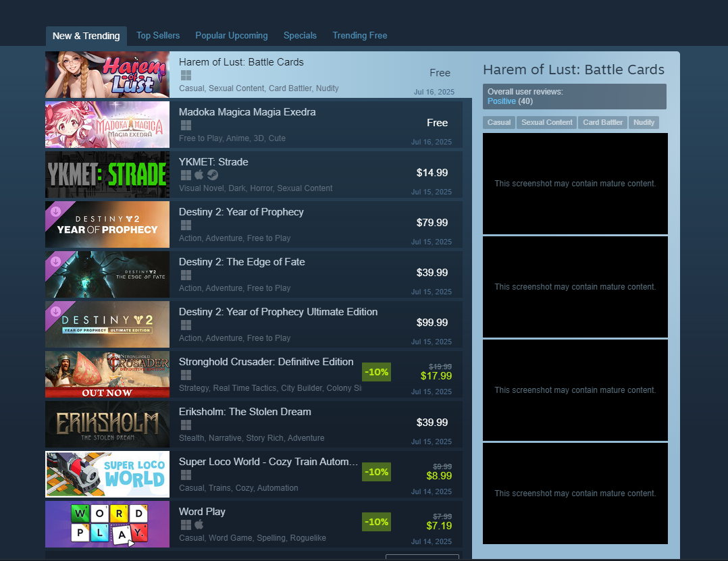Open the Stronghold Crusader: Definitive Edition title
This screenshot has height=561, width=728.
coord(266,362)
